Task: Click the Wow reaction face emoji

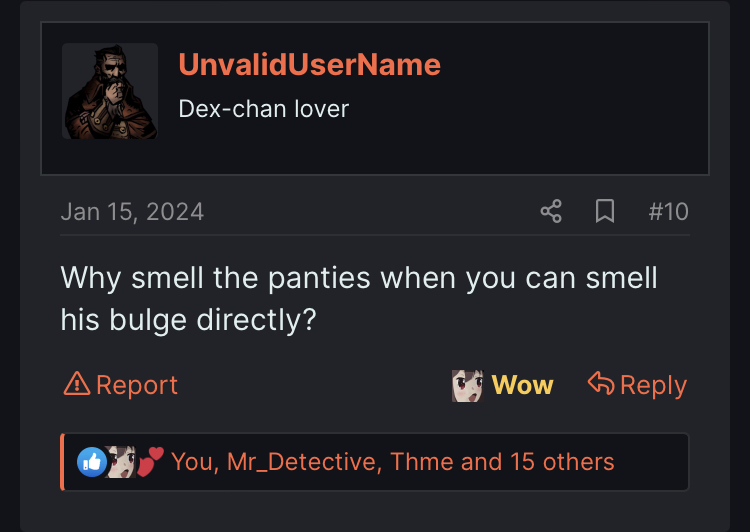Action: click(x=467, y=386)
